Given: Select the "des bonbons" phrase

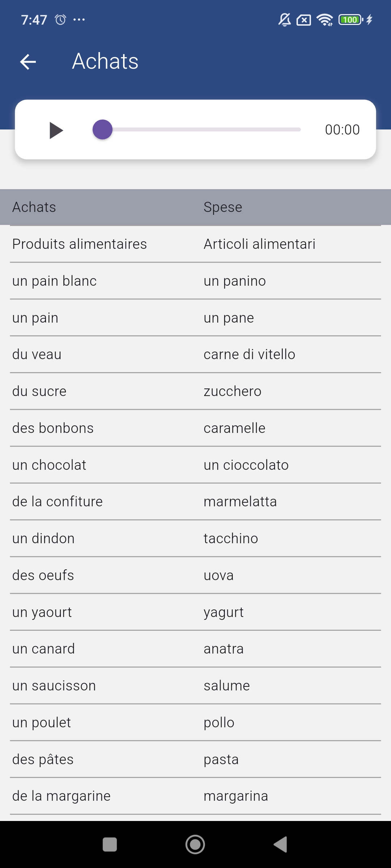Looking at the screenshot, I should click(53, 428).
